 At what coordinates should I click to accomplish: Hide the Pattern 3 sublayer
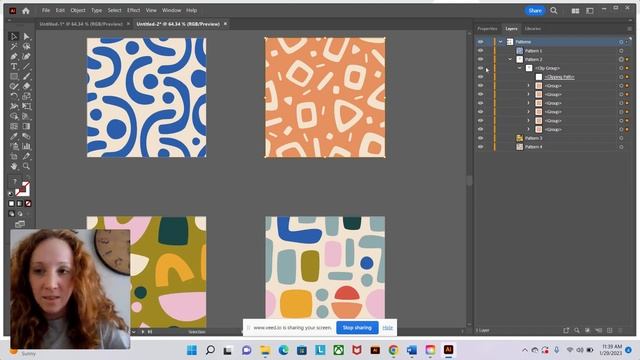click(480, 138)
